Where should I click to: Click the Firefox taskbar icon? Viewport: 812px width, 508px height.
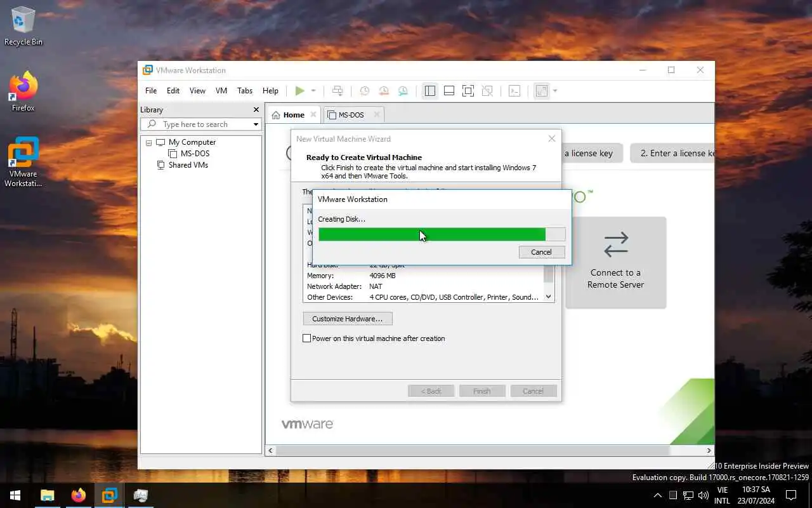click(79, 495)
